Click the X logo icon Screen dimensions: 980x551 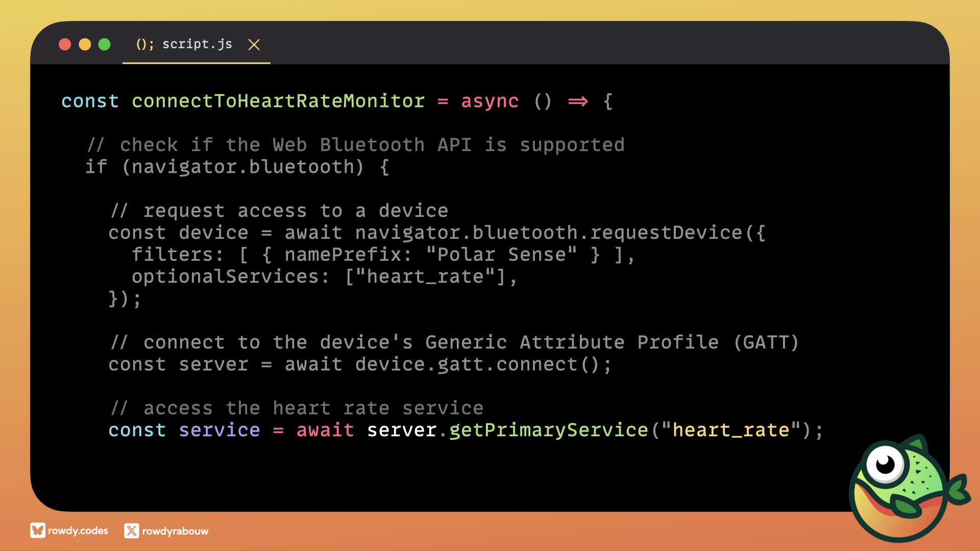[131, 531]
